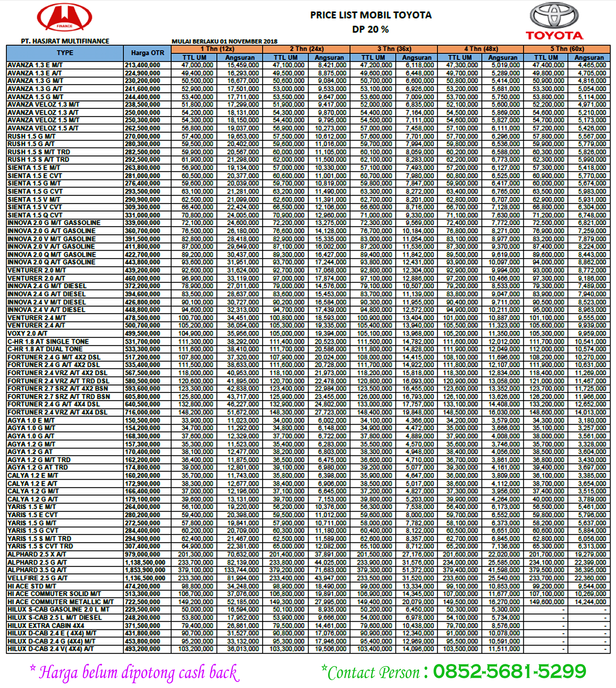The image size is (616, 688).
Task: Click Venturer 2.4 A/T price 500,700,000
Action: coord(142,325)
